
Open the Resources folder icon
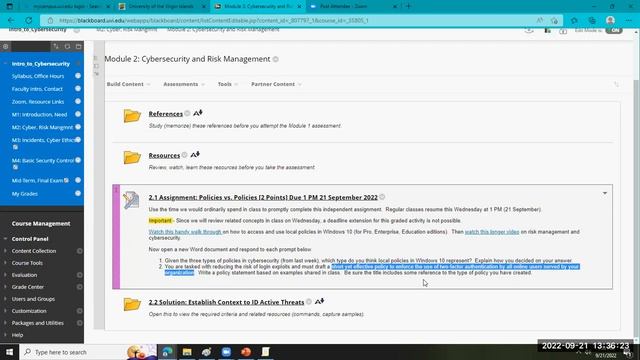[132, 158]
